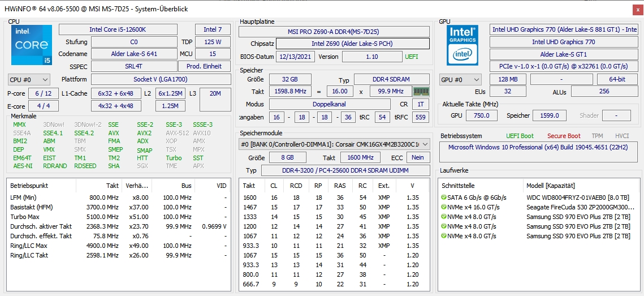Click the MSI PRO Z690-A DDR4 mainboard field
Screen dimensions: 644x296
click(x=334, y=32)
